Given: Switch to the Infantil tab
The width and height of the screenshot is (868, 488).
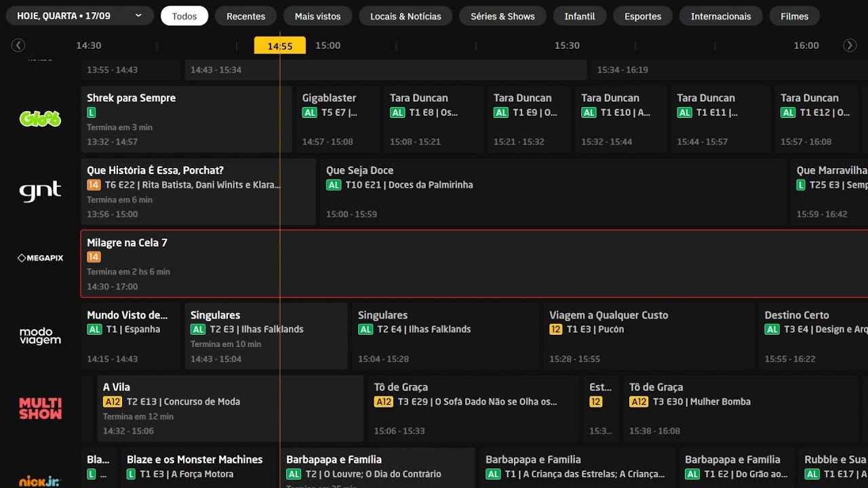Looking at the screenshot, I should (x=580, y=16).
